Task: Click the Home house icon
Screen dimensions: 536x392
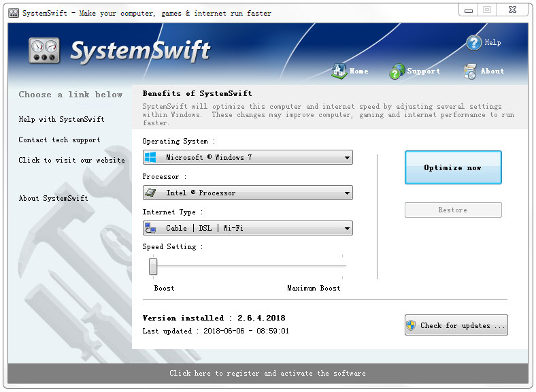Action: pyautogui.click(x=339, y=71)
